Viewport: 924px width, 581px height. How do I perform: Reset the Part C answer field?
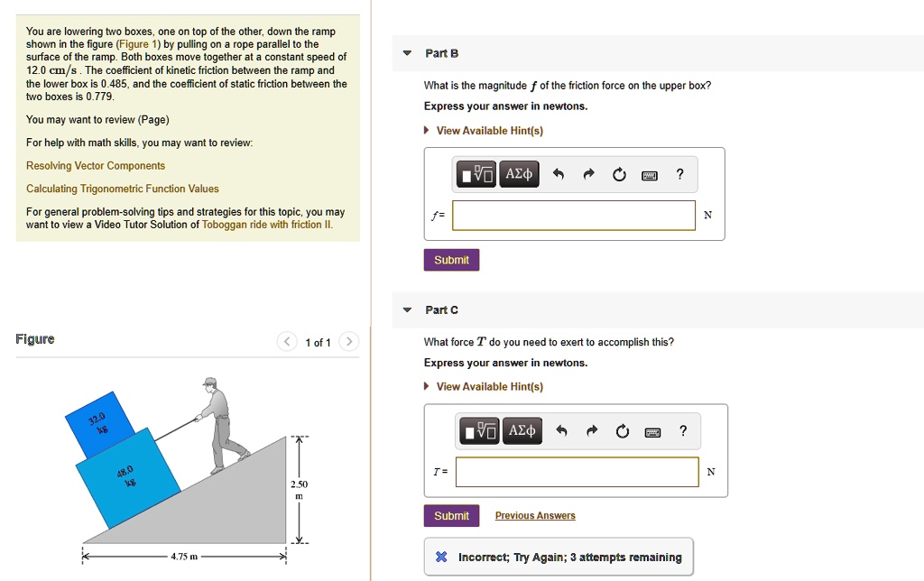click(x=622, y=431)
